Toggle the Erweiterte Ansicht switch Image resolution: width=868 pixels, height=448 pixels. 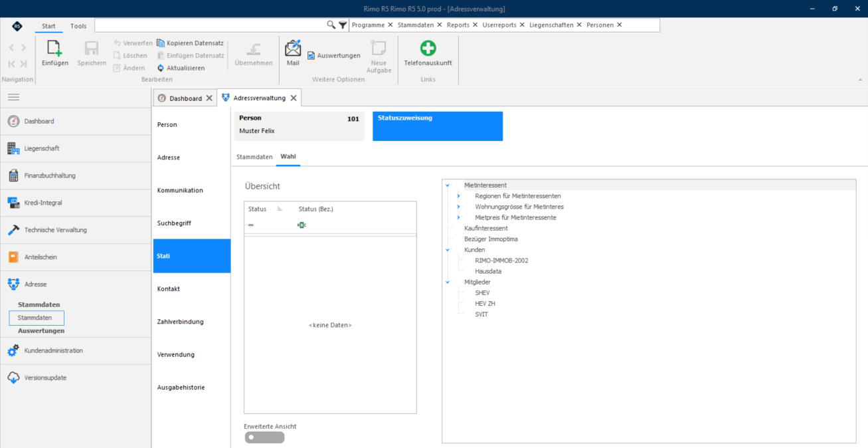(x=264, y=437)
